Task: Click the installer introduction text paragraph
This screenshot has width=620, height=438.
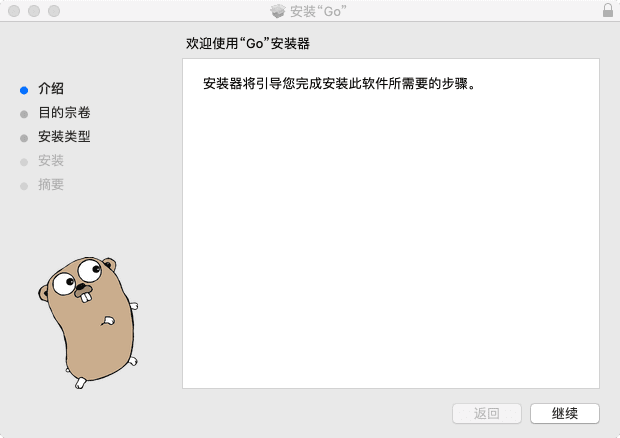Action: [x=338, y=84]
